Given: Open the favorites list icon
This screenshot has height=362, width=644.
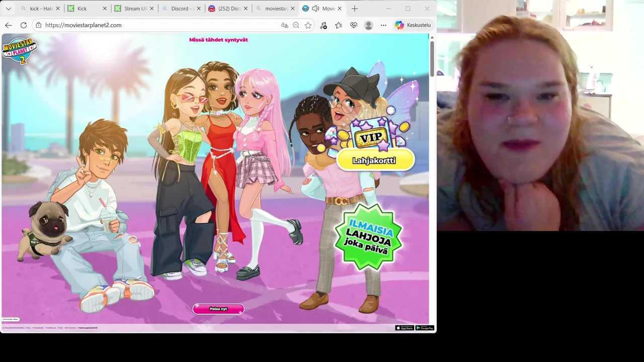Looking at the screenshot, I should pyautogui.click(x=339, y=25).
